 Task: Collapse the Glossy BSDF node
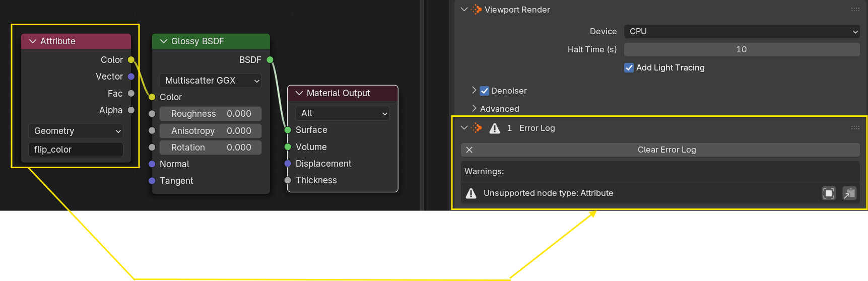click(x=163, y=41)
